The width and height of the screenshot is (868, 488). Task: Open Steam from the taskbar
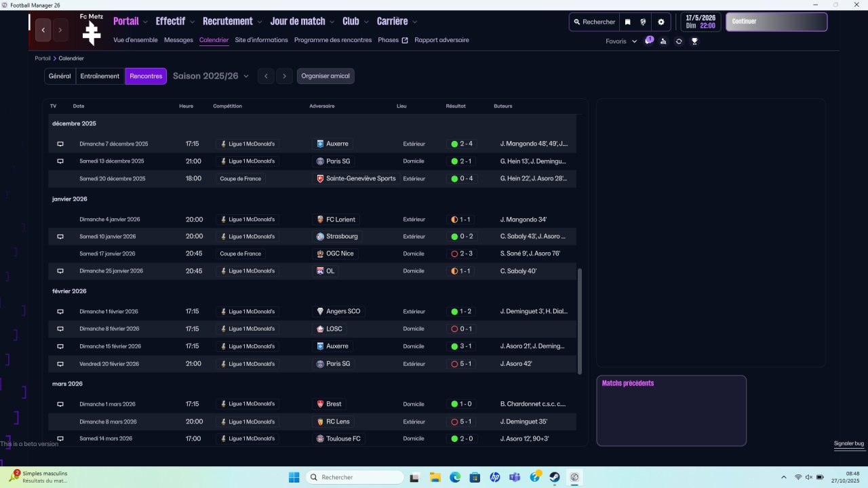(555, 477)
